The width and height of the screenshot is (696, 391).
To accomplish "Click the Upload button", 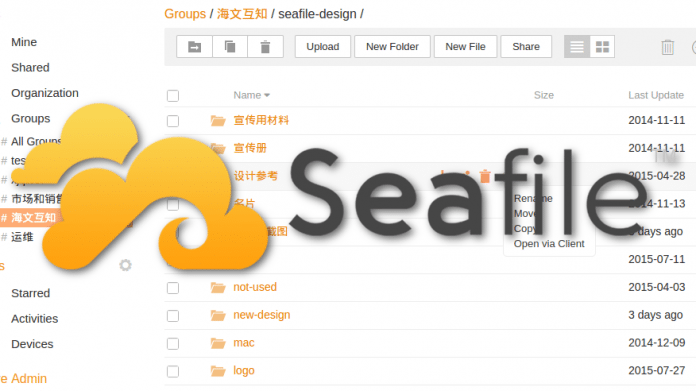I will coord(323,47).
